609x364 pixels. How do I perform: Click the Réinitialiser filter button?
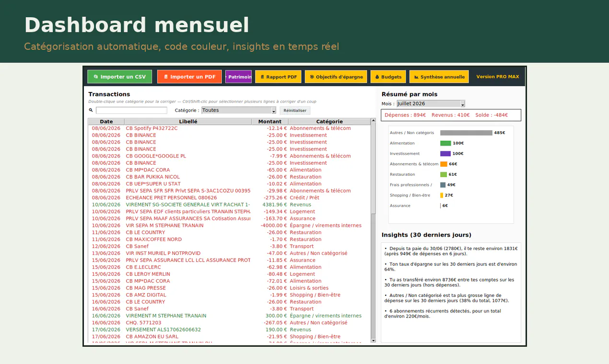click(x=295, y=110)
